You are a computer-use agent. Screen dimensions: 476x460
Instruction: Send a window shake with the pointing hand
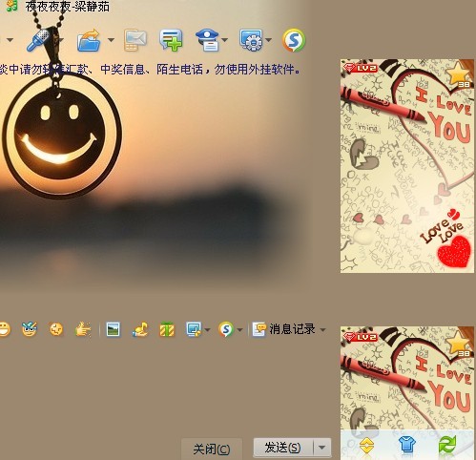pos(83,329)
